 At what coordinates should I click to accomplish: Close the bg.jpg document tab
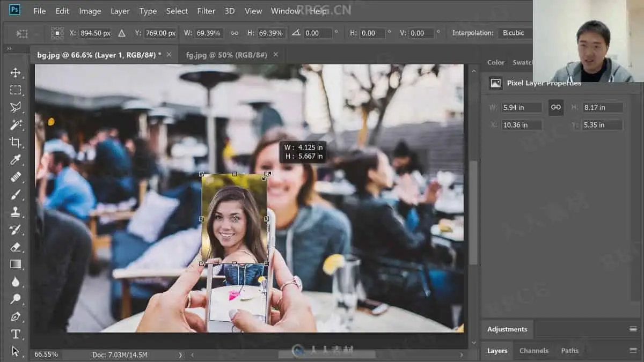(169, 55)
